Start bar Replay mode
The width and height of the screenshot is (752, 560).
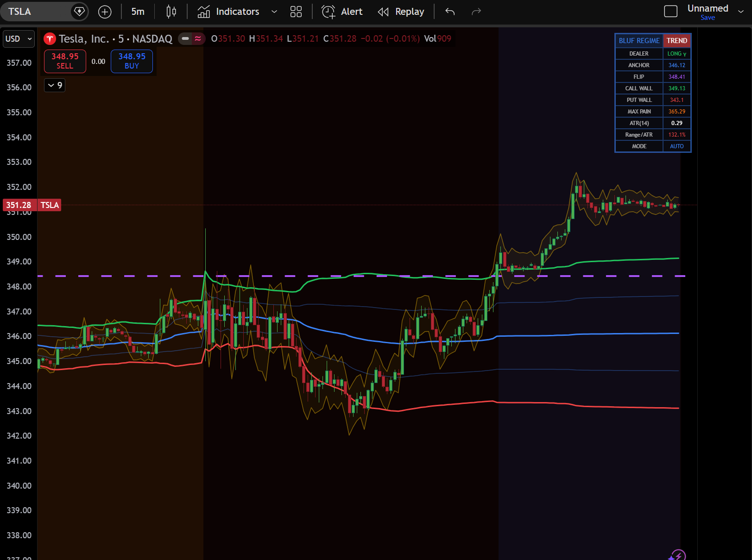401,12
